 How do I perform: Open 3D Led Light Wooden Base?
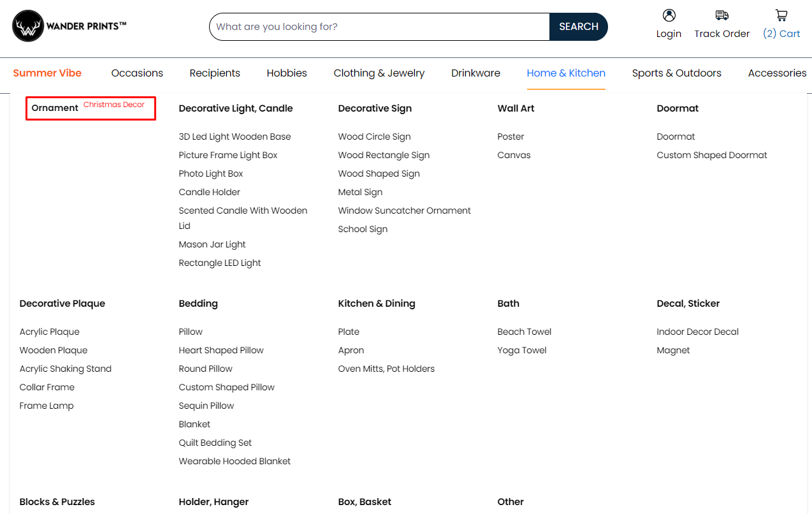[235, 136]
